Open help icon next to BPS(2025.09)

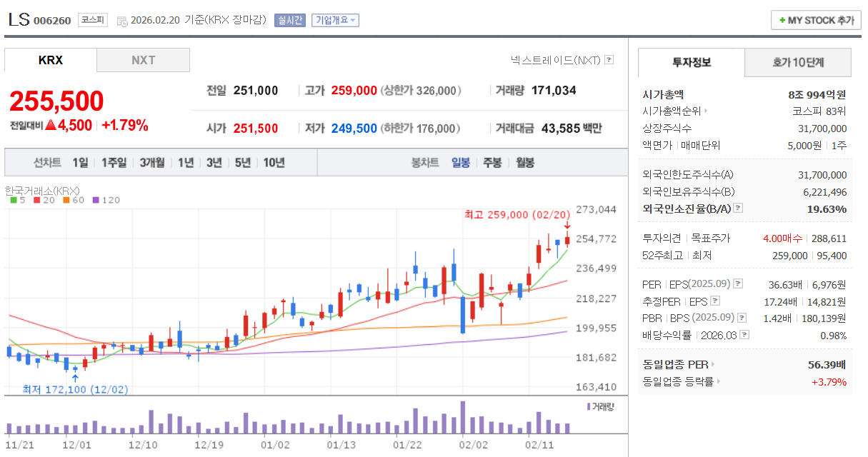tap(741, 318)
